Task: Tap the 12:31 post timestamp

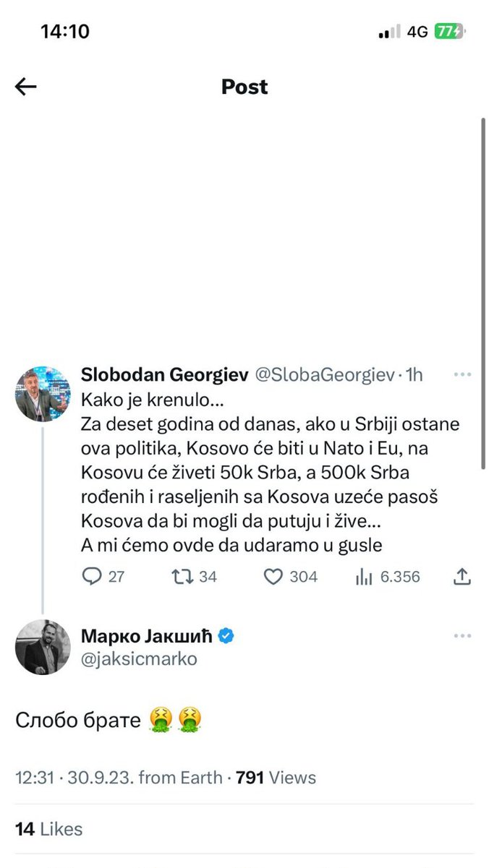Action: tap(34, 778)
